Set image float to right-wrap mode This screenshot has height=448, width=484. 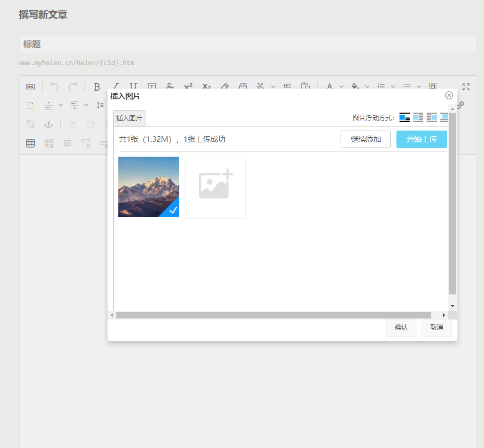tap(432, 118)
